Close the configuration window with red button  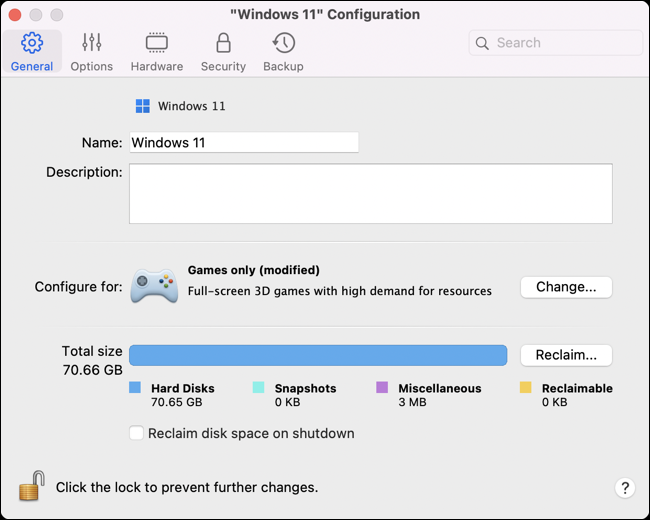point(15,15)
